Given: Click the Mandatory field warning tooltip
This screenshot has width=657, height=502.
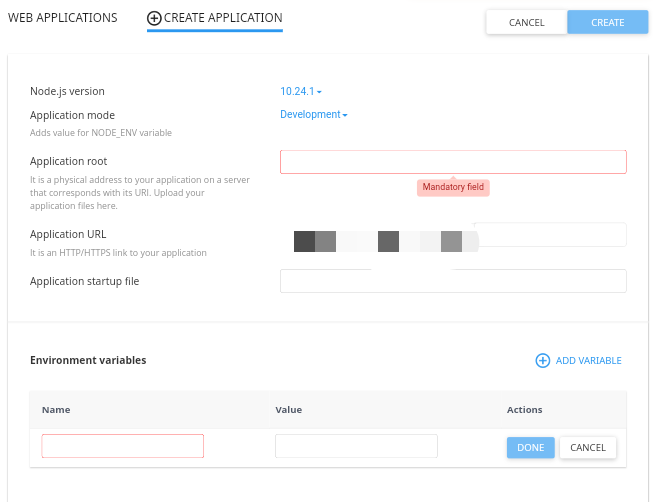Looking at the screenshot, I should pos(454,187).
